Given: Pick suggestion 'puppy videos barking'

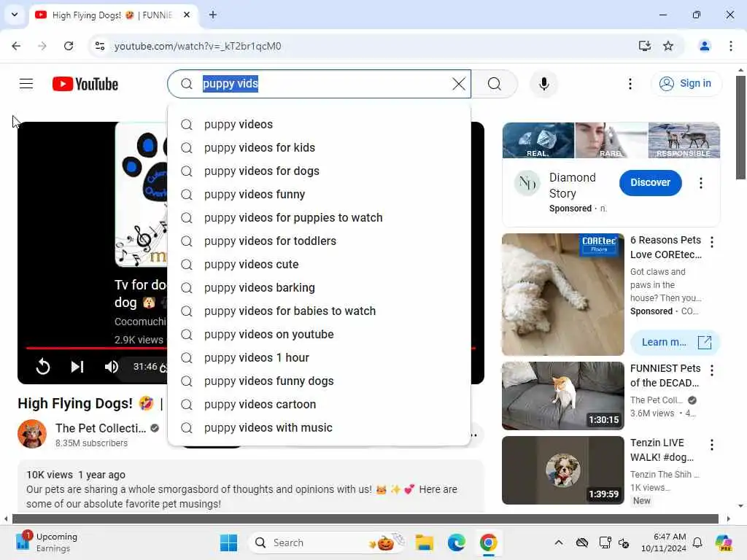Looking at the screenshot, I should tap(320, 287).
